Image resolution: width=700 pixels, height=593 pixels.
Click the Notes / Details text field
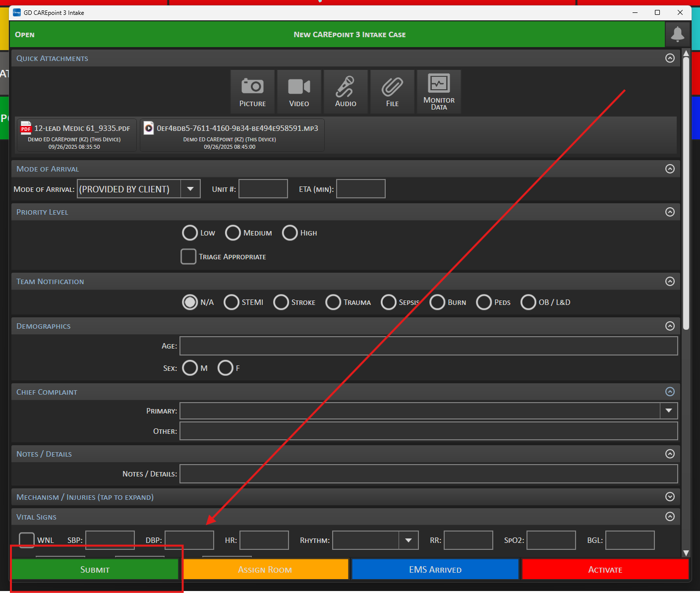click(429, 474)
